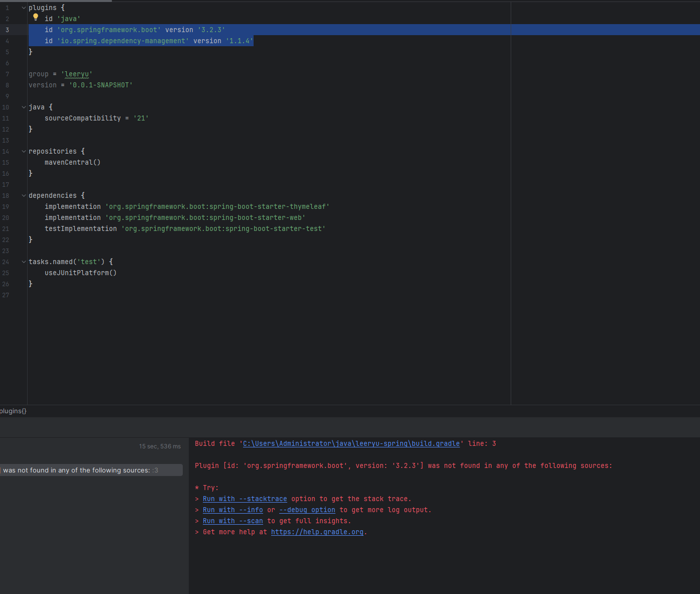Click the '15 sec, 536 ms' build duration
The height and width of the screenshot is (594, 700).
(160, 446)
